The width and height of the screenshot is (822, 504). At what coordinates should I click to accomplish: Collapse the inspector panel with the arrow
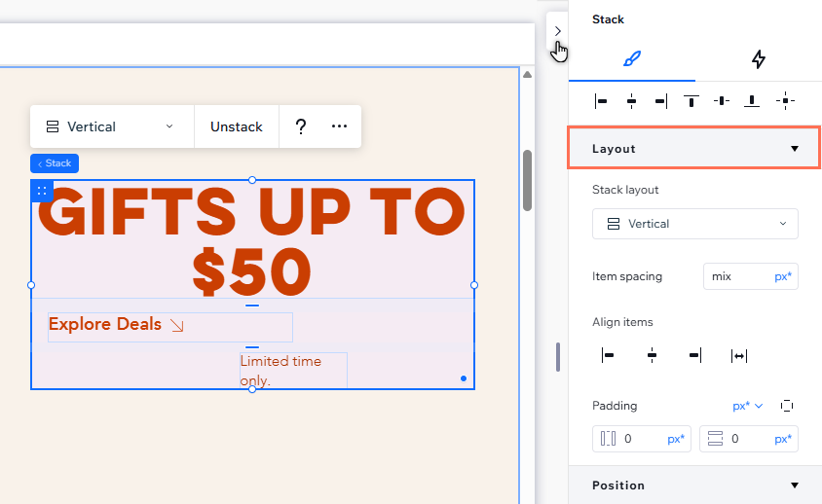[x=557, y=31]
